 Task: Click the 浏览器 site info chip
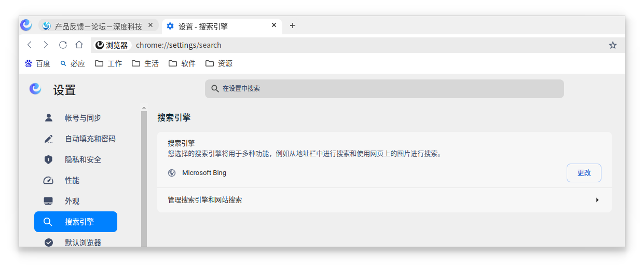coord(112,45)
